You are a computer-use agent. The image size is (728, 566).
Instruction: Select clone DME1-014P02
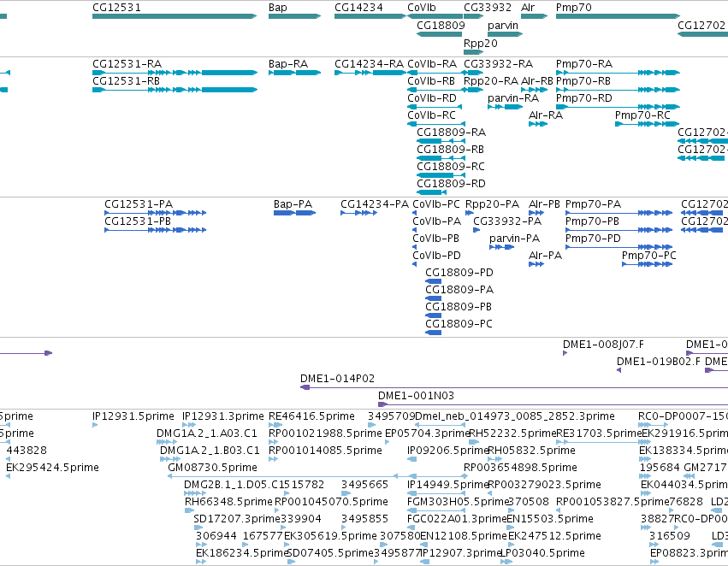coord(514,387)
